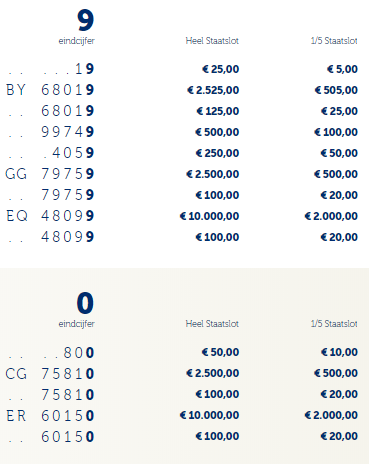
Task: Select lot number GG 79759
Action: 50,174
